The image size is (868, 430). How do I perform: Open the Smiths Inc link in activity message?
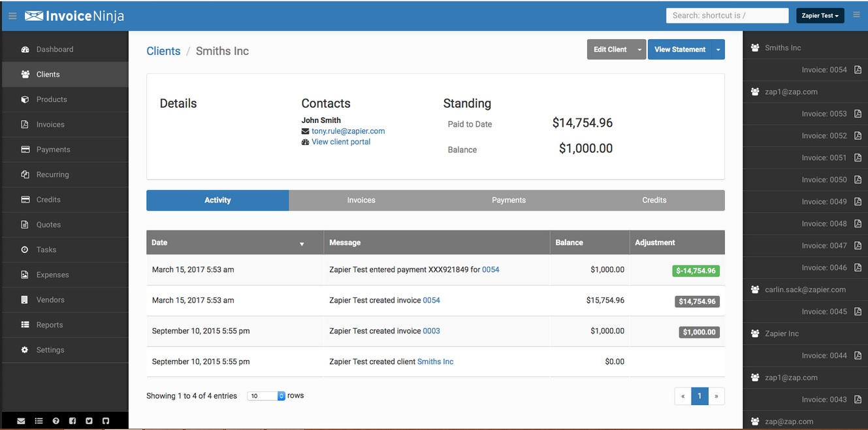435,361
